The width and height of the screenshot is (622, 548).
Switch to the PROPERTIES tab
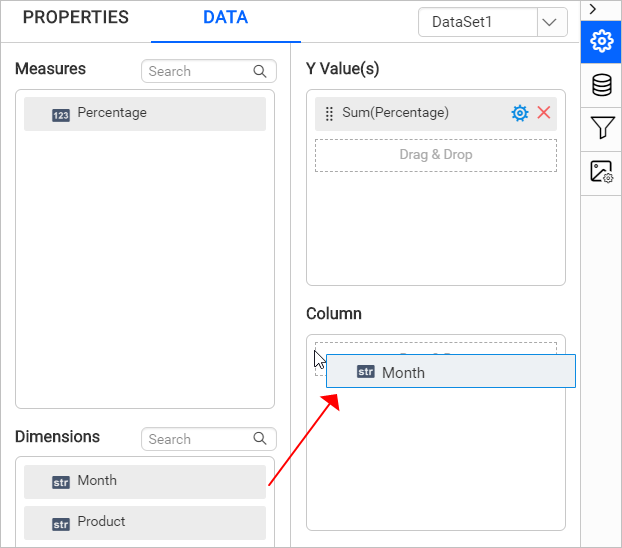[x=76, y=18]
